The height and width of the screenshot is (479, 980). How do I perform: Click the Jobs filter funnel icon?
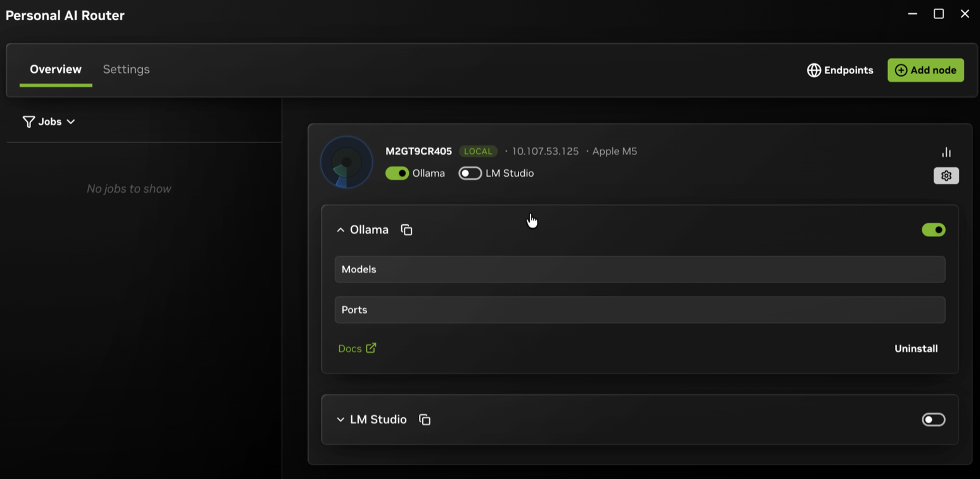tap(29, 122)
